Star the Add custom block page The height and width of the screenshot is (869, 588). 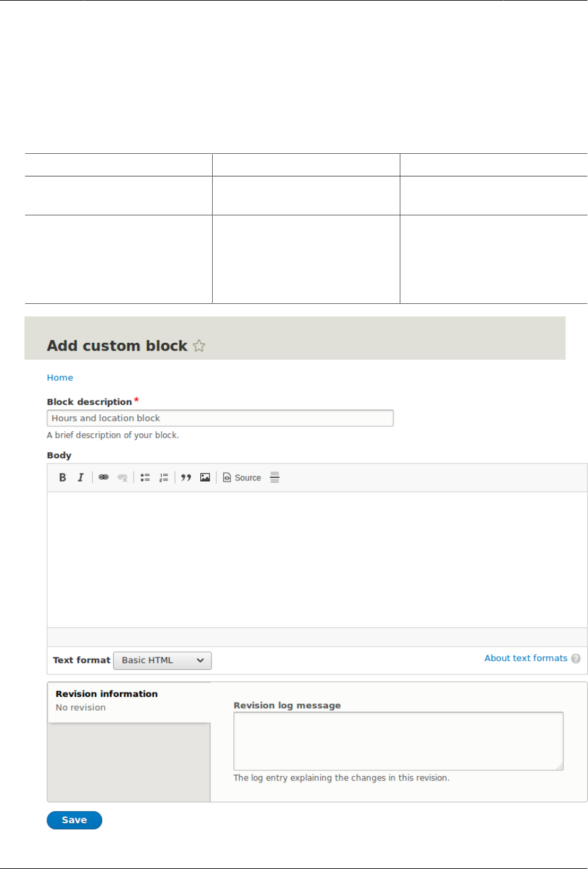pos(199,346)
